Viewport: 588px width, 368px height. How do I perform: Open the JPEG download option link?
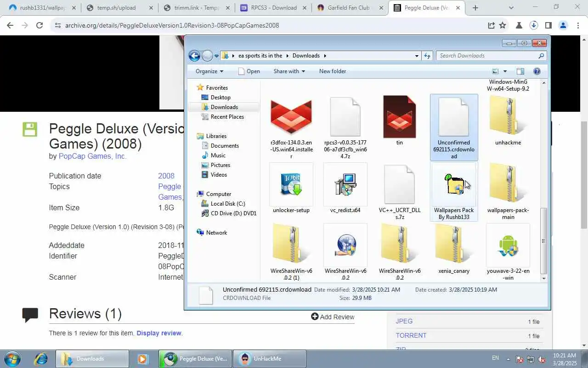click(x=404, y=321)
